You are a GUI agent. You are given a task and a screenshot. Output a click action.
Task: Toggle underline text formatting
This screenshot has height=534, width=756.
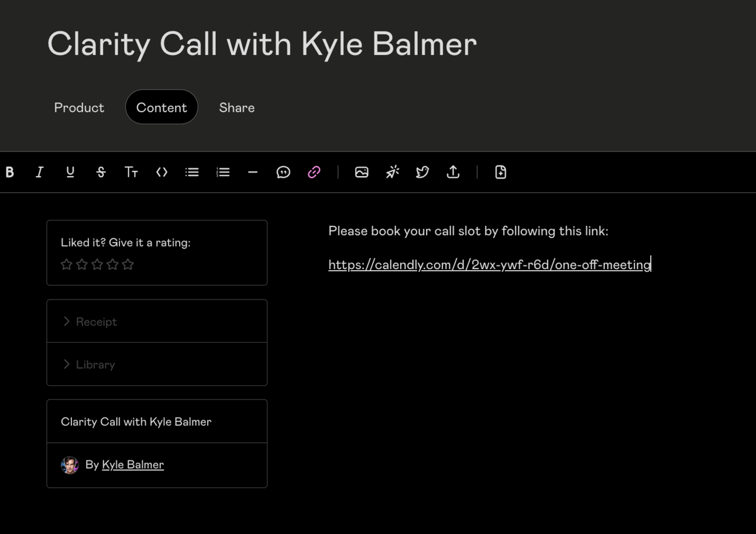(70, 172)
